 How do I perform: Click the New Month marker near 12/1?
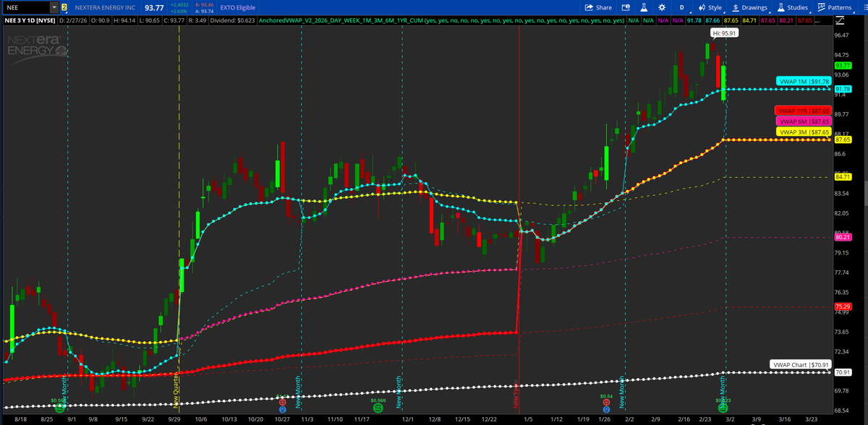click(x=399, y=392)
